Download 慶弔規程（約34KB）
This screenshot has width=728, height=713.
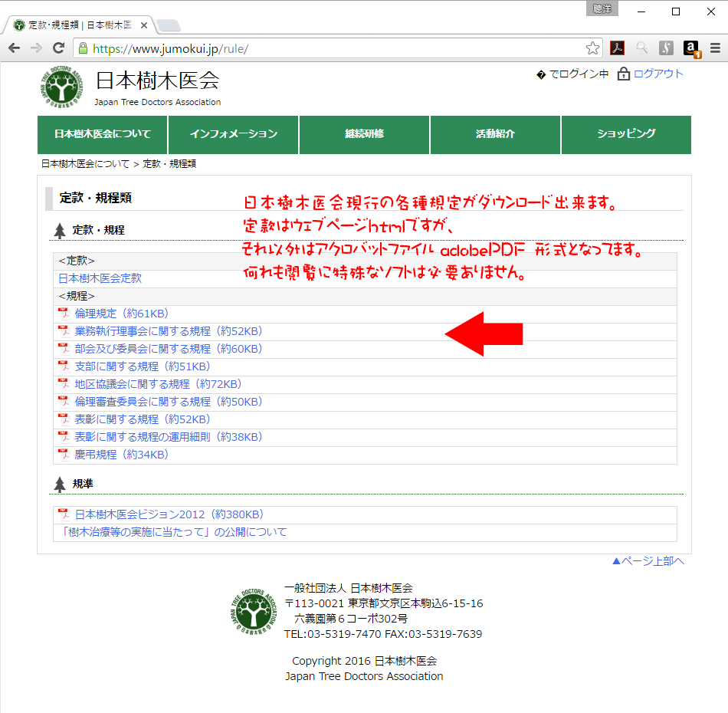(122, 455)
